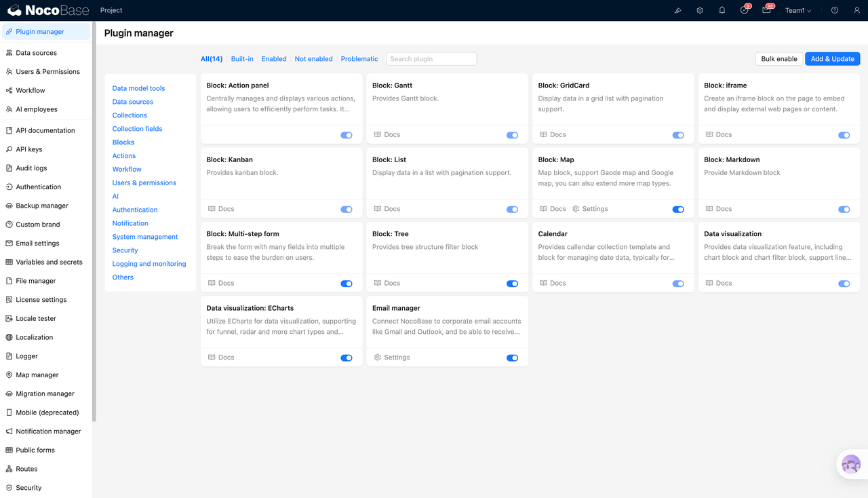The width and height of the screenshot is (868, 498).
Task: Click the Routes sidebar icon
Action: pyautogui.click(x=9, y=469)
